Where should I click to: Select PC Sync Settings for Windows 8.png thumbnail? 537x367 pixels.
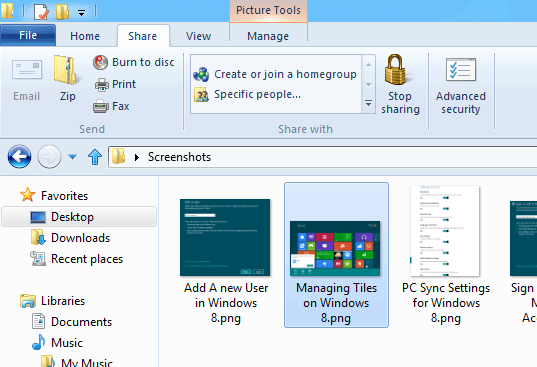tap(445, 231)
